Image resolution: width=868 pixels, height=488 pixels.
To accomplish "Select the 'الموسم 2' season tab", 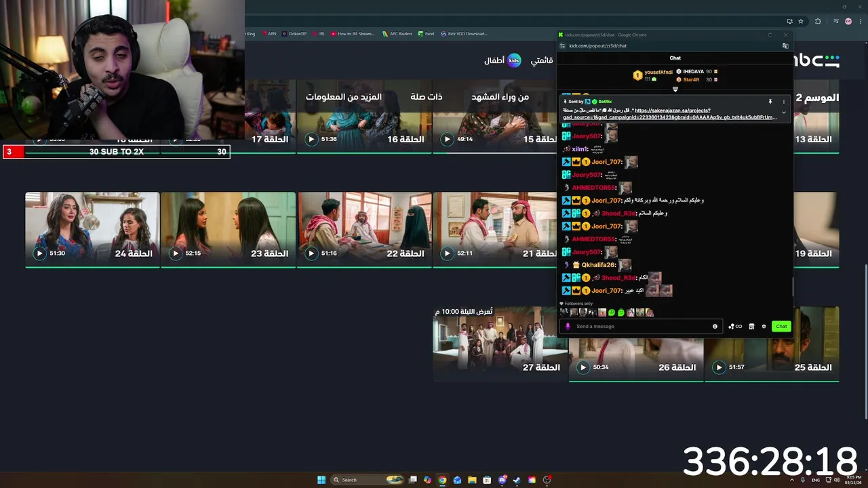I will coord(817,98).
